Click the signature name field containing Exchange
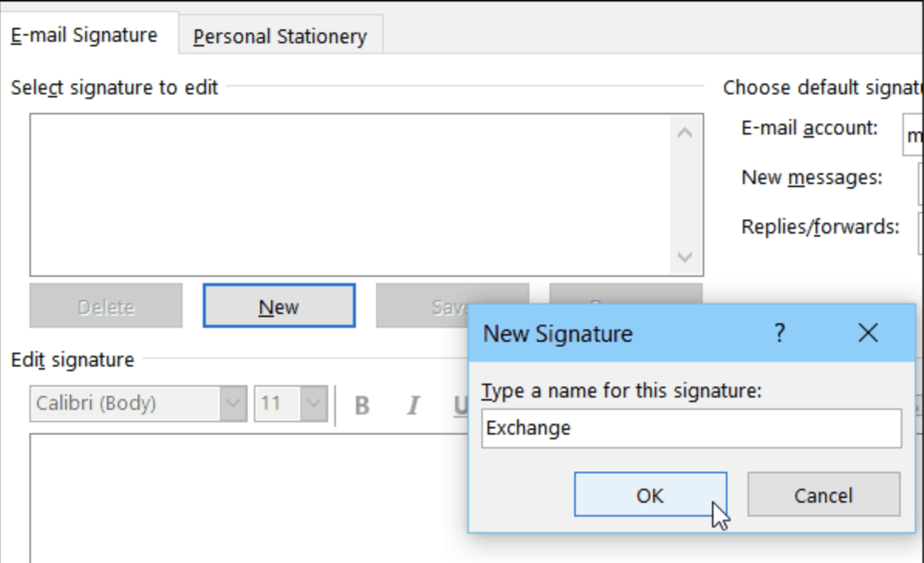The image size is (924, 563). click(690, 428)
